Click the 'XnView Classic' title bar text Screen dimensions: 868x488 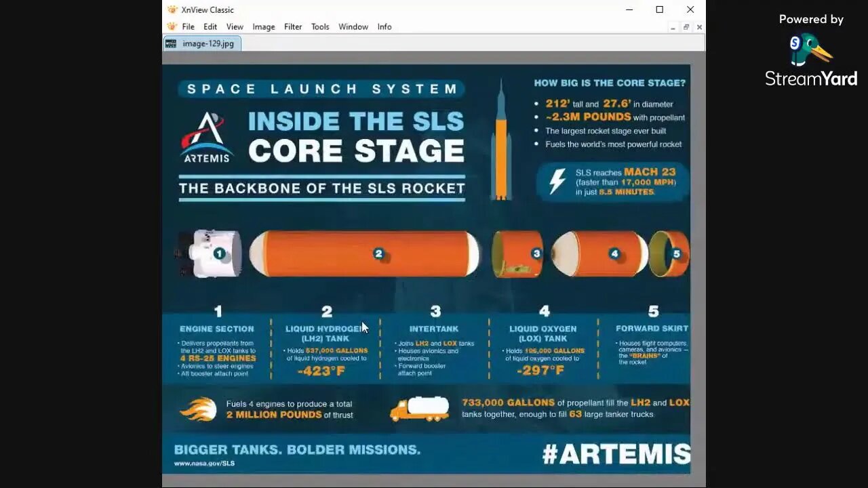[x=208, y=9]
